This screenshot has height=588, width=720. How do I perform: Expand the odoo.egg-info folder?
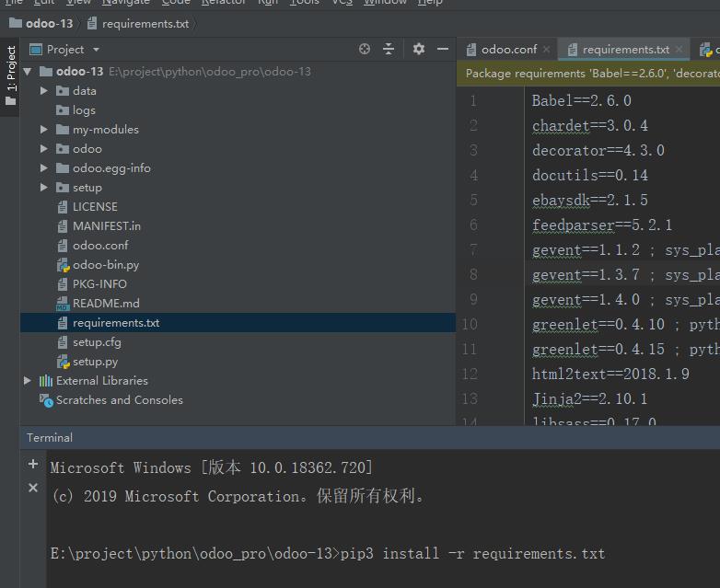(x=43, y=168)
